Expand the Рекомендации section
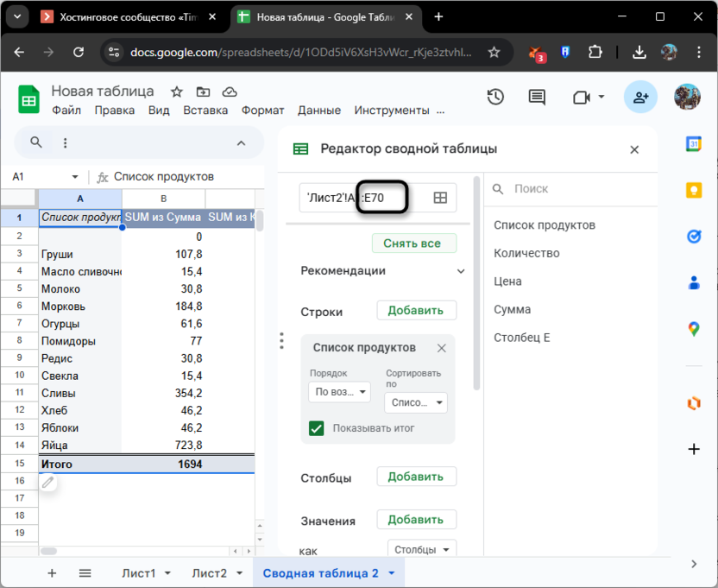Screen dimensions: 718x588 (460, 271)
